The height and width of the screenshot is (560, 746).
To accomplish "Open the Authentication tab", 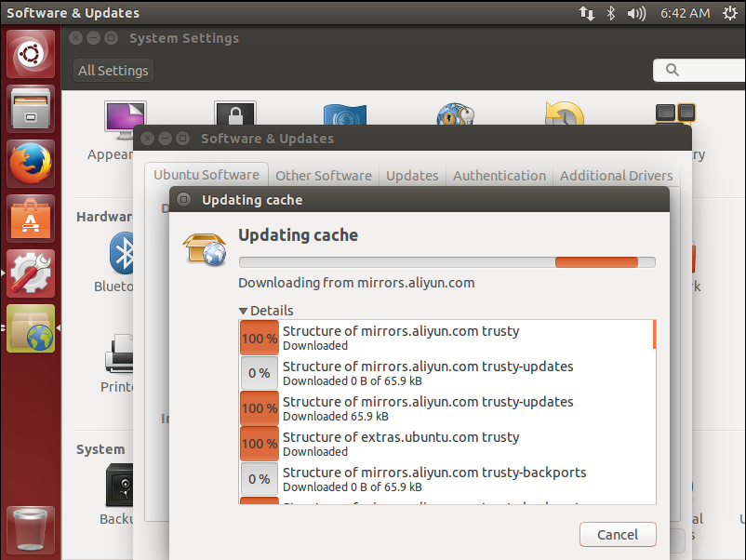I will click(x=500, y=176).
